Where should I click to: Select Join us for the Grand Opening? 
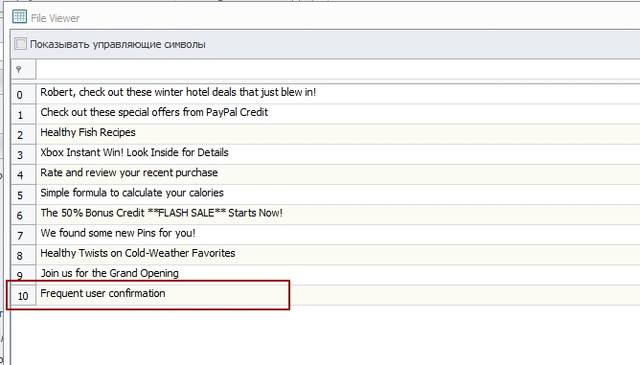[338, 274]
